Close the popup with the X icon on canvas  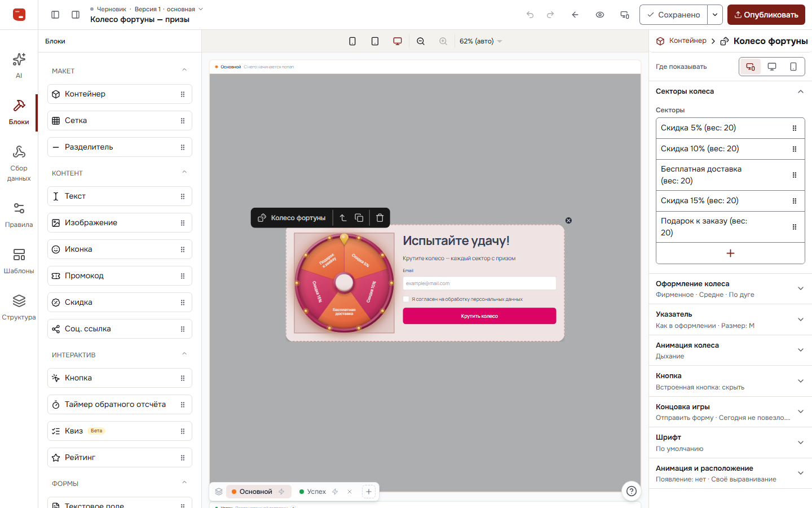coord(568,221)
